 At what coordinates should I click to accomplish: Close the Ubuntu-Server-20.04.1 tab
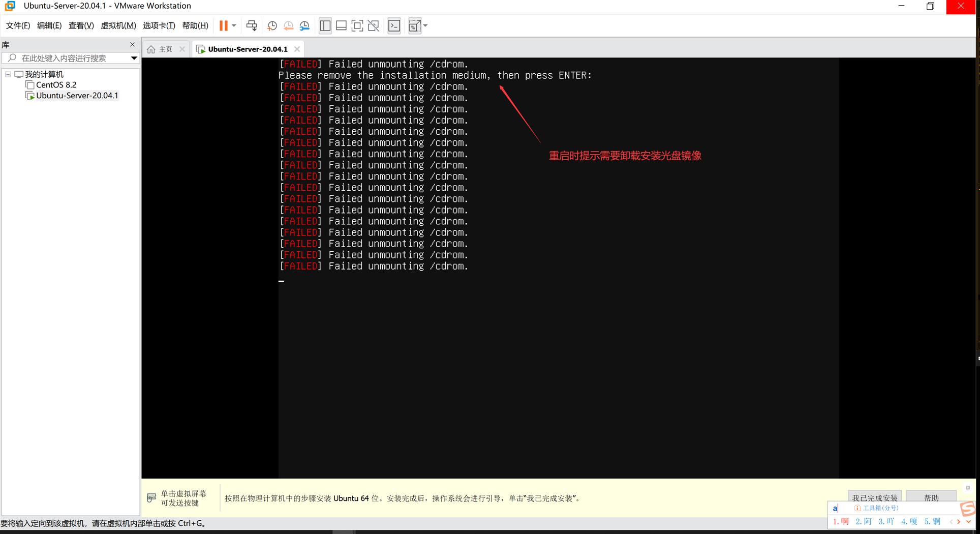pos(297,49)
